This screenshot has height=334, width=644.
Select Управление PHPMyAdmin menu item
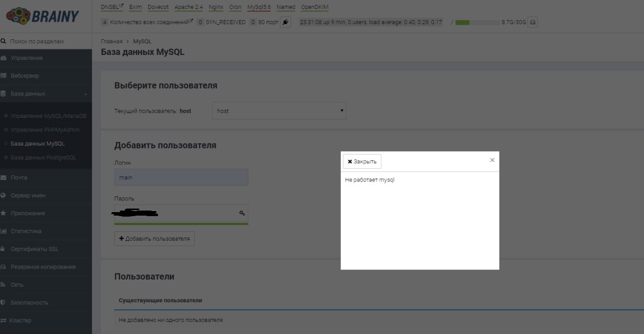pos(45,130)
